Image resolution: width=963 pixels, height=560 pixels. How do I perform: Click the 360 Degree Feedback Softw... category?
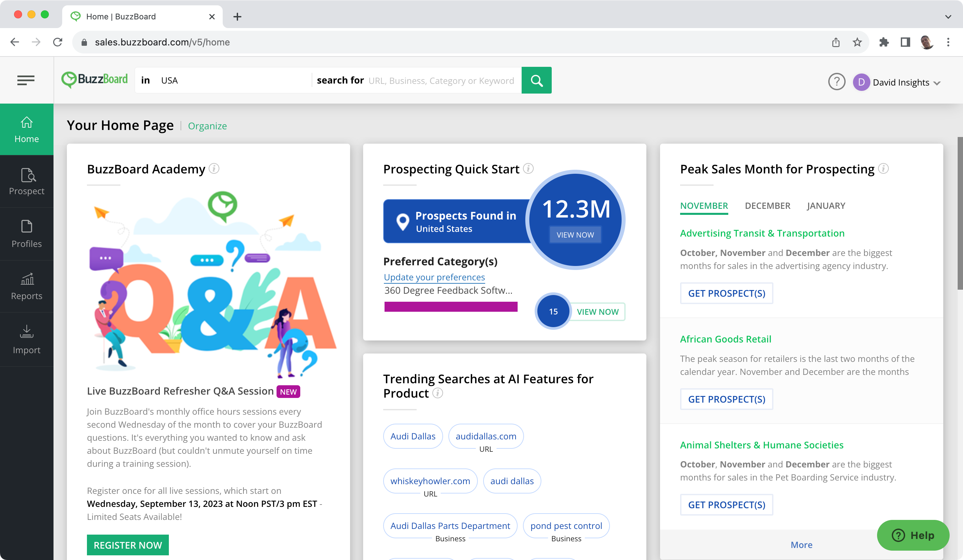pos(448,290)
